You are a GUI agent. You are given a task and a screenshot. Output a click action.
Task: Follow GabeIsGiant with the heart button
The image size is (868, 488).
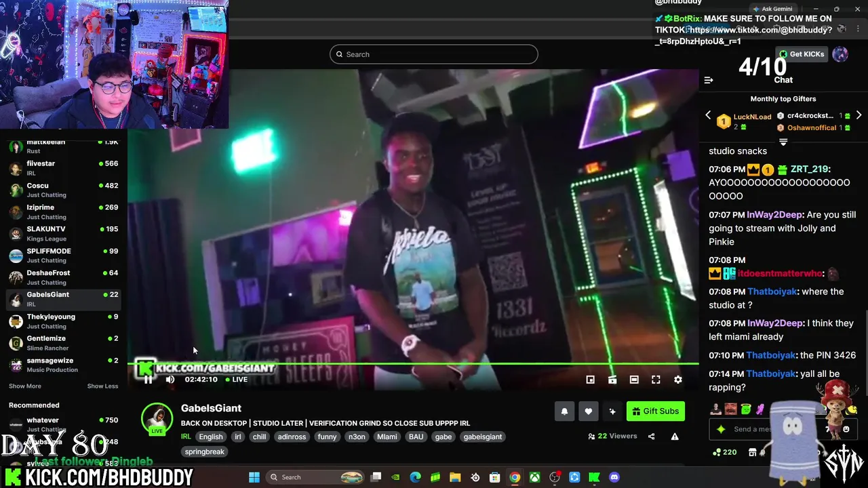(x=589, y=411)
